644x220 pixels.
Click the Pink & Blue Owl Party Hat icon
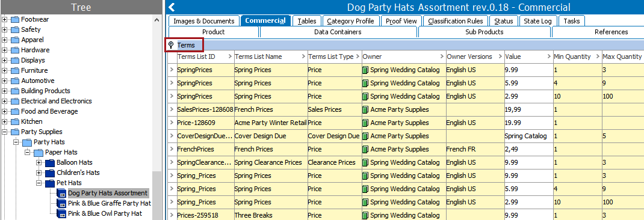click(x=61, y=213)
